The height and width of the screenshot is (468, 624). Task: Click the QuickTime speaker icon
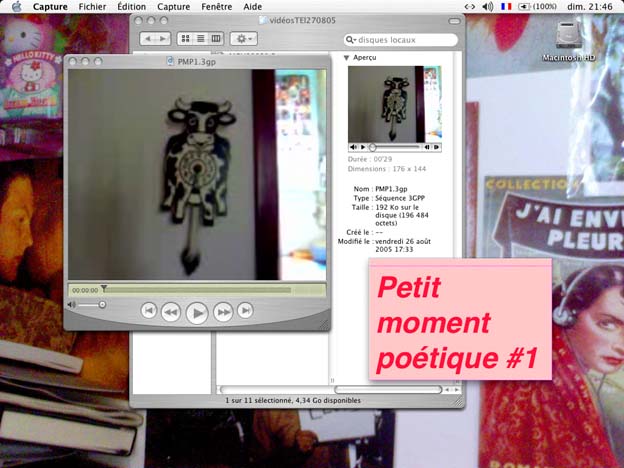pos(71,305)
